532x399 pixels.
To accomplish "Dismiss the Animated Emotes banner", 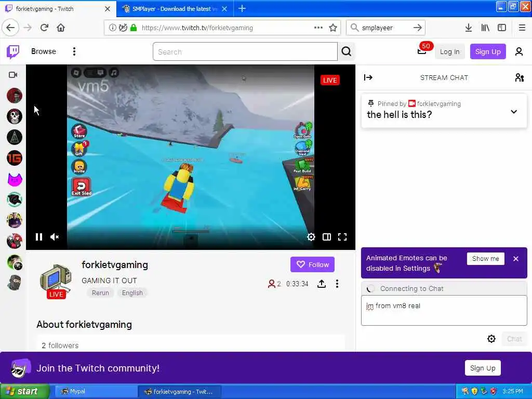I will (x=516, y=259).
